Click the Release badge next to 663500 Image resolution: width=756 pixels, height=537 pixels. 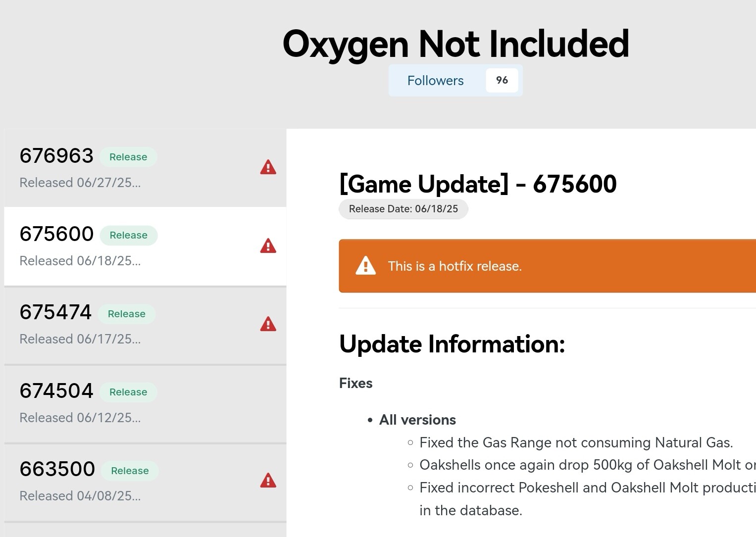(x=130, y=471)
